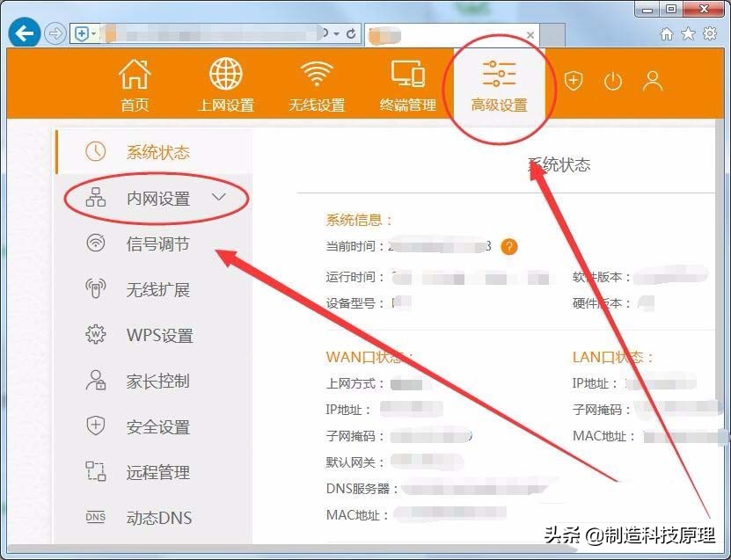Click the 默认网关 label
This screenshot has height=560, width=731.
tap(355, 462)
